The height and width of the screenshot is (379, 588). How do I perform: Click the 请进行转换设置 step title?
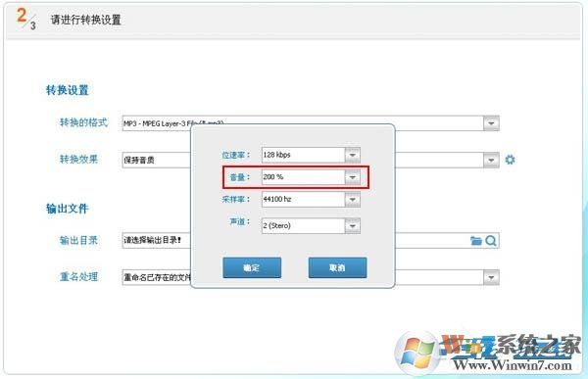pos(86,20)
